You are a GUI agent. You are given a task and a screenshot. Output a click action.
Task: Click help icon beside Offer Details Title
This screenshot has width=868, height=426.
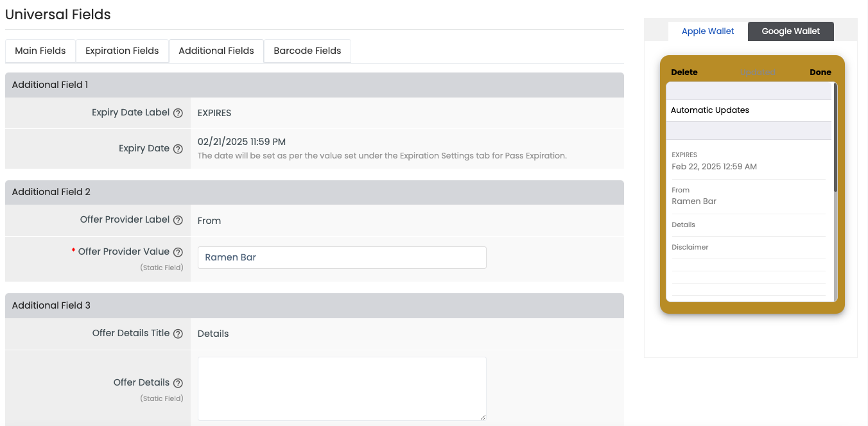[178, 334]
